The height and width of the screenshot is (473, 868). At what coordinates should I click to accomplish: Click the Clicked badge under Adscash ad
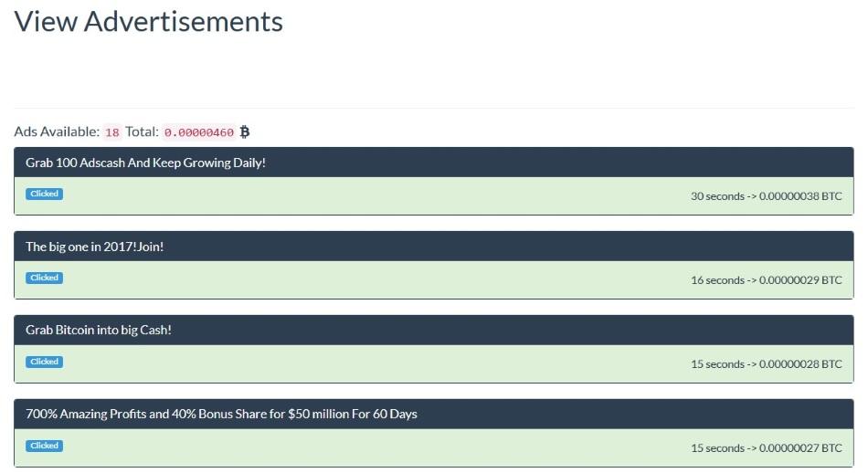tap(44, 194)
